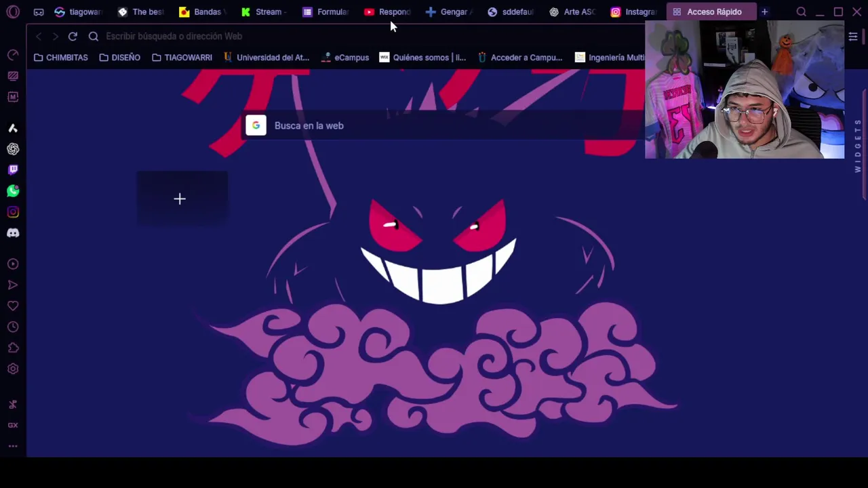This screenshot has height=488, width=868.
Task: Switch to the Instagram tab
Action: coord(635,12)
